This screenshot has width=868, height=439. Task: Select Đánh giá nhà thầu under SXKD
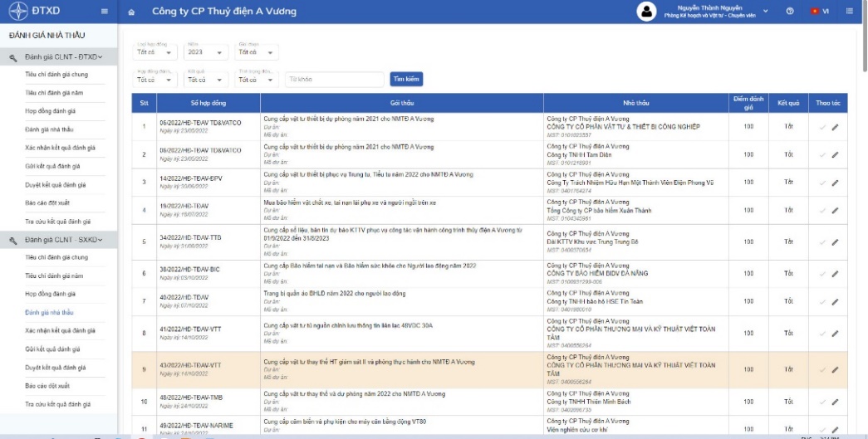[x=49, y=312]
